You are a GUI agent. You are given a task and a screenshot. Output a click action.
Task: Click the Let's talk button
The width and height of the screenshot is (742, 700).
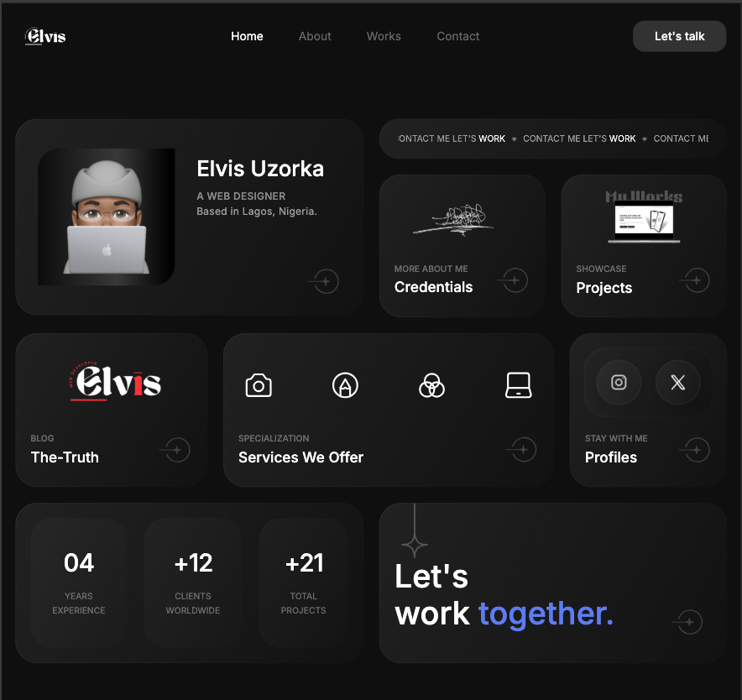pyautogui.click(x=679, y=36)
